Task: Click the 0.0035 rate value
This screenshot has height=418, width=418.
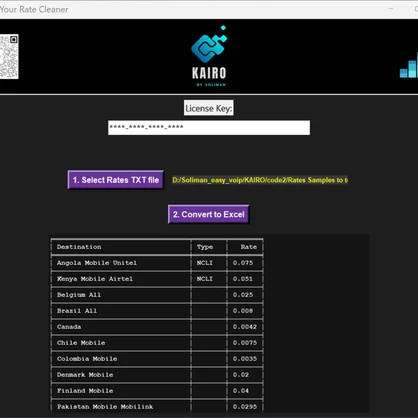Action: coord(245,359)
